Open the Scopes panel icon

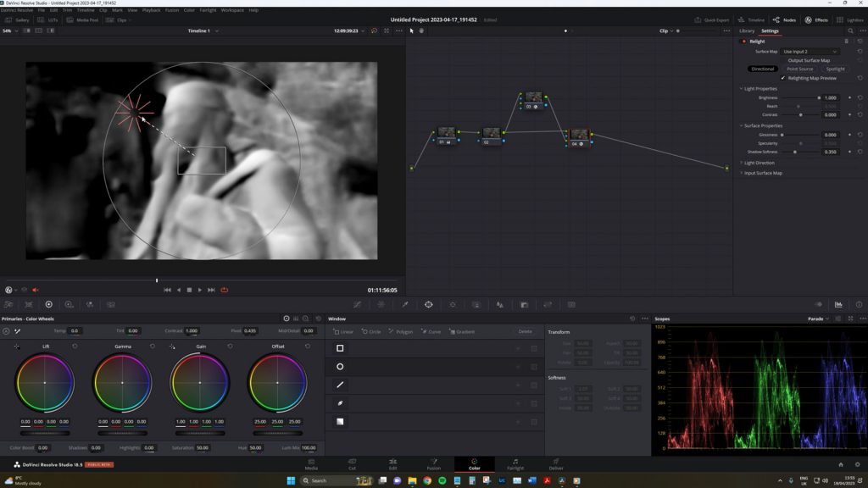click(x=838, y=304)
